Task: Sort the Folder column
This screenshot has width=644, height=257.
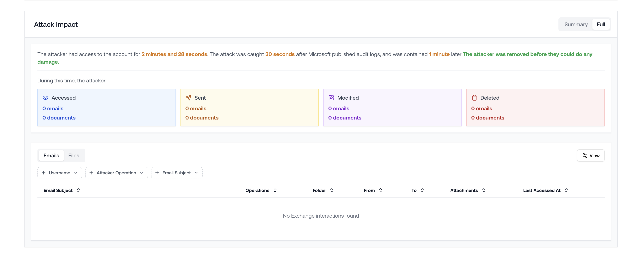Action: tap(332, 190)
